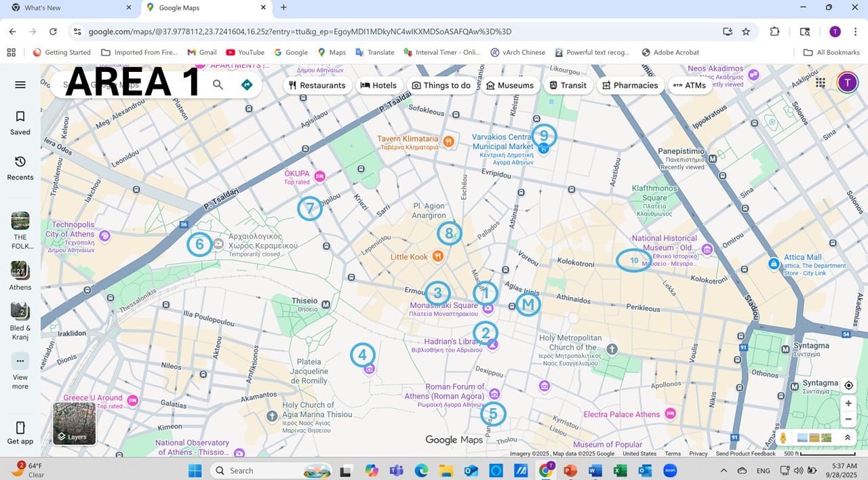Screen dimensions: 868x480
Task: Zoom in the map with plus button
Action: tap(848, 403)
